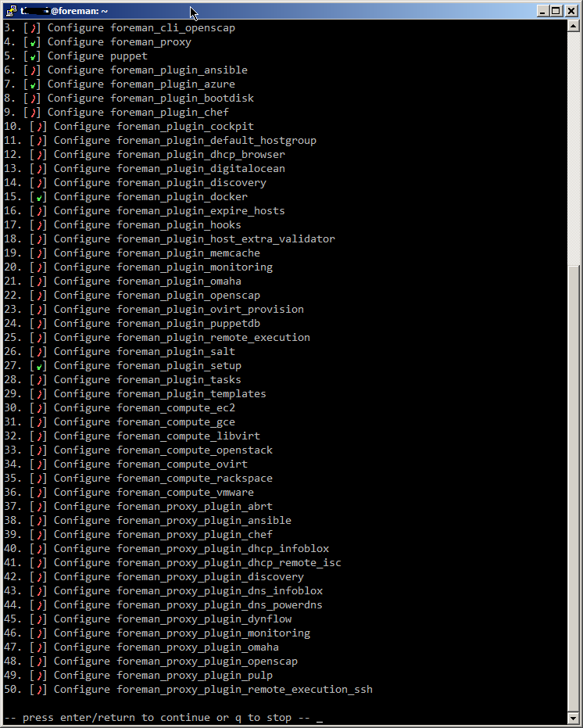Image resolution: width=583 pixels, height=728 pixels.
Task: Click the green check for foreman_plugin_docker
Action: point(39,197)
